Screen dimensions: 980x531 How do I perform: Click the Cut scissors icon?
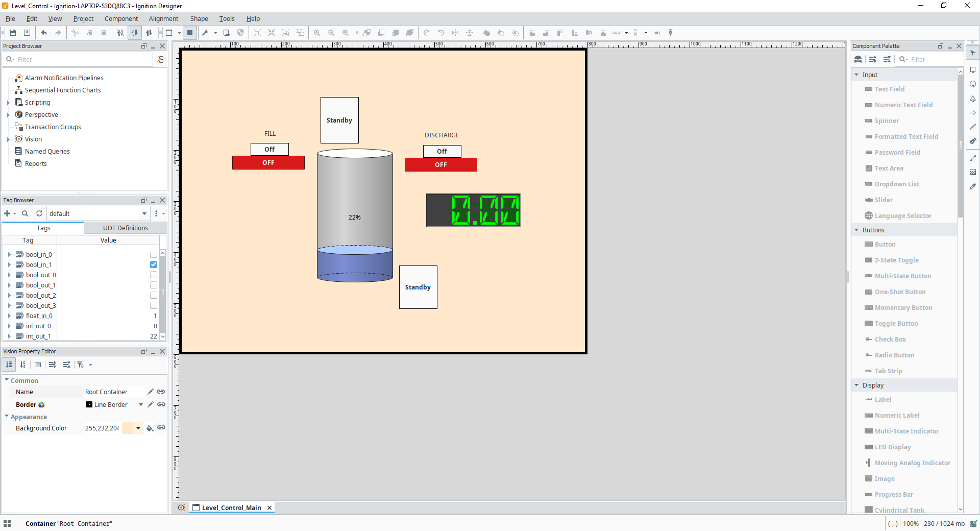(75, 33)
